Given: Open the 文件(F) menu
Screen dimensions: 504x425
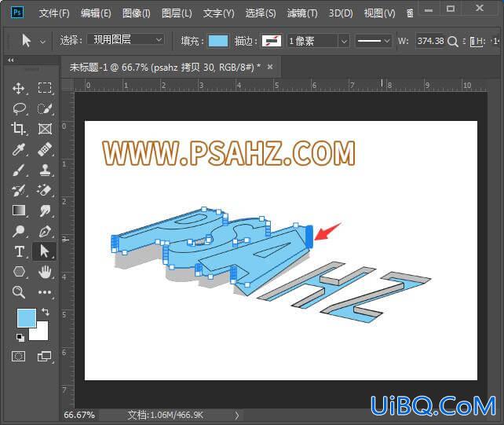Looking at the screenshot, I should [54, 13].
